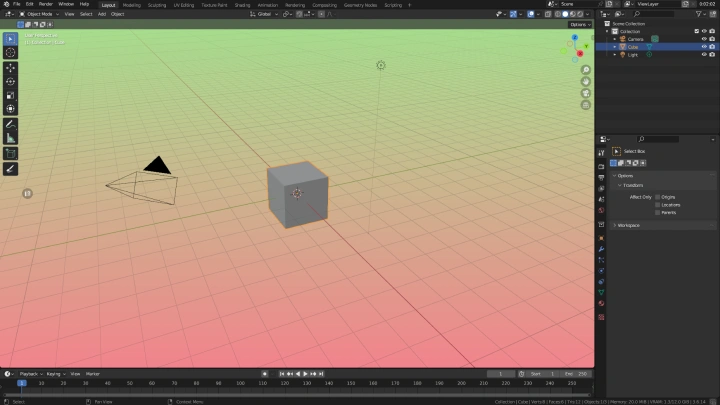Switch to the Modeling workspace tab
Image resolution: width=720 pixels, height=405 pixels.
click(132, 4)
